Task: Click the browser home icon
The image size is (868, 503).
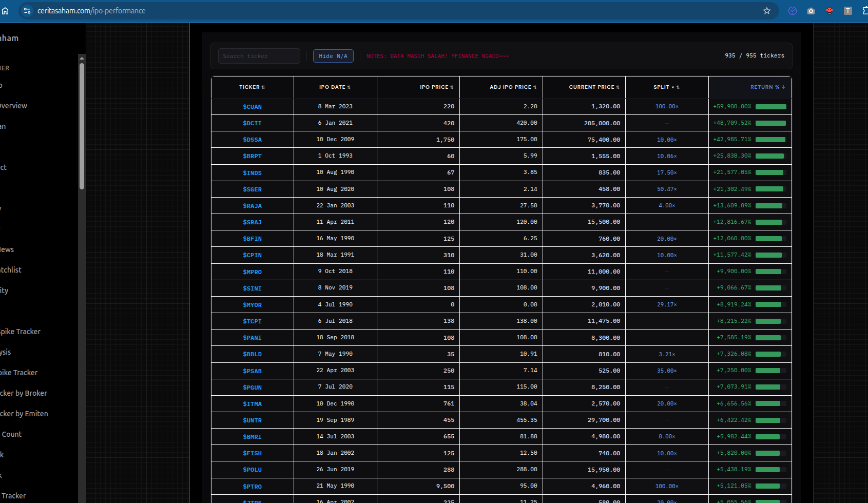Action: tap(5, 11)
